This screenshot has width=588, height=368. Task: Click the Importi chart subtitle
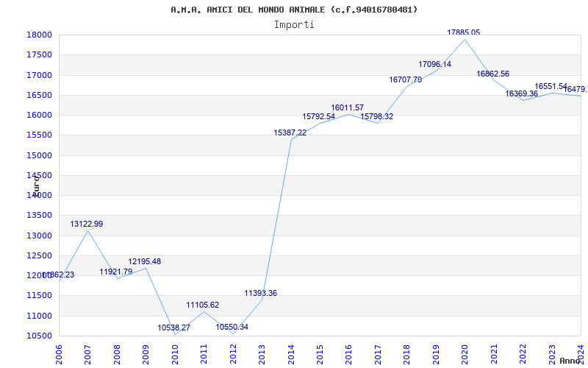(x=294, y=25)
